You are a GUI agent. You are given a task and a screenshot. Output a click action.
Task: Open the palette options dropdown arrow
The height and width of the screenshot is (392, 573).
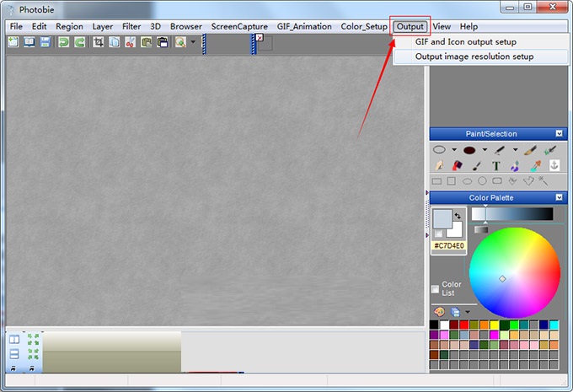(468, 312)
